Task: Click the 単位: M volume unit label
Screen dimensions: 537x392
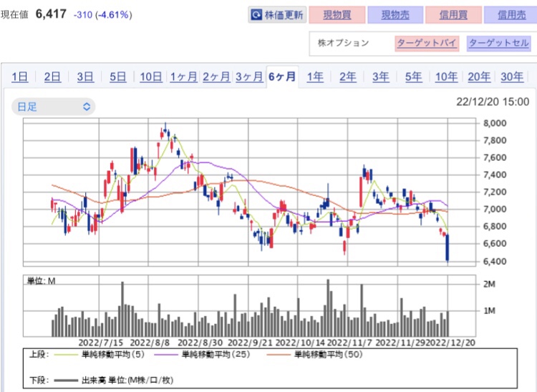Action: (41, 281)
